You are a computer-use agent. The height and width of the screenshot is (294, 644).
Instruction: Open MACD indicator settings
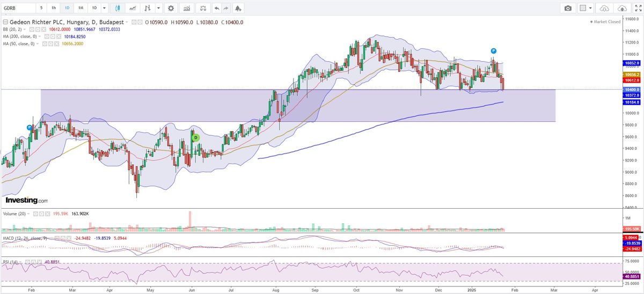(x=63, y=238)
